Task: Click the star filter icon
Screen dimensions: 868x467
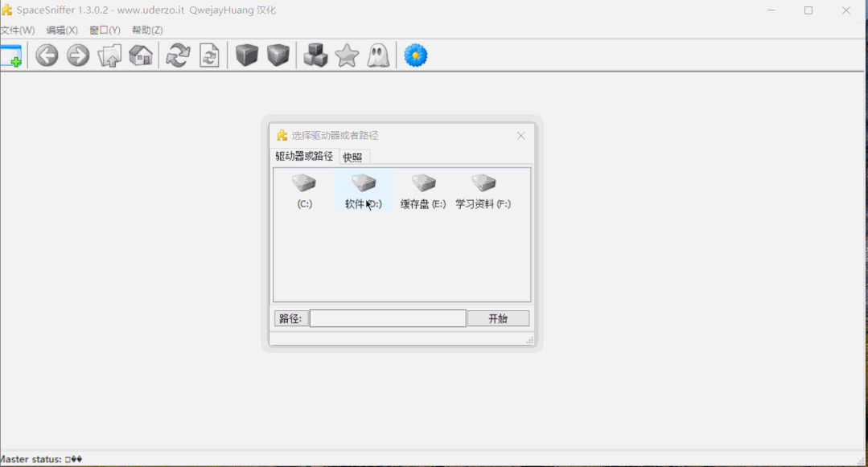Action: [346, 55]
